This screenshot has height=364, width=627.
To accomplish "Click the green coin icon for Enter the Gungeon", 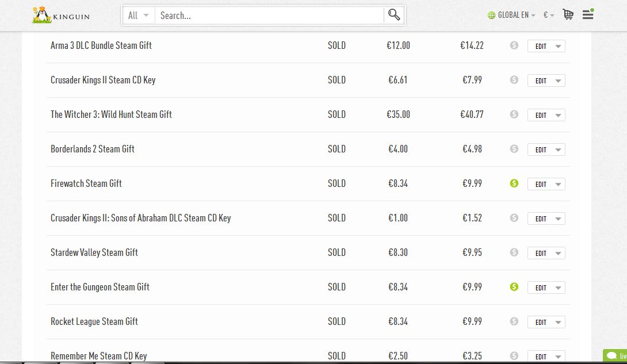I will coord(514,286).
